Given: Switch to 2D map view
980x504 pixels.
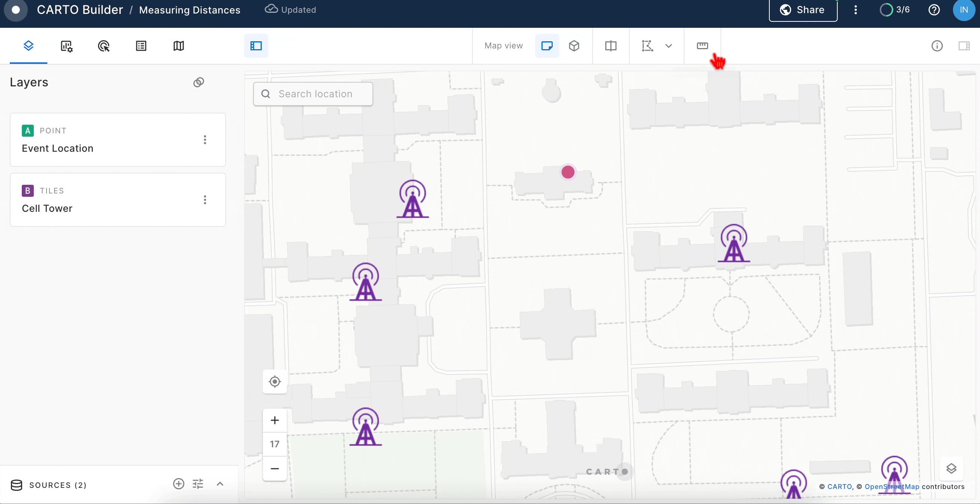Looking at the screenshot, I should pos(547,46).
